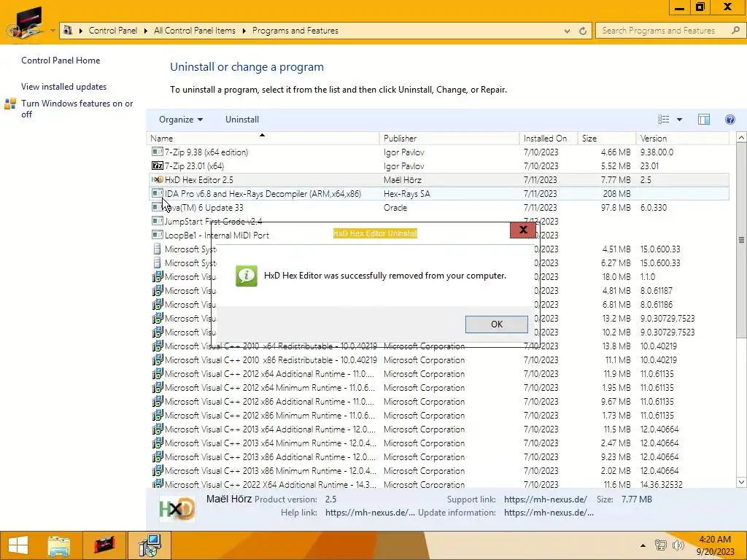Click the Programs and Features breadcrumb
Screen dimensions: 747x560
pyautogui.click(x=295, y=31)
